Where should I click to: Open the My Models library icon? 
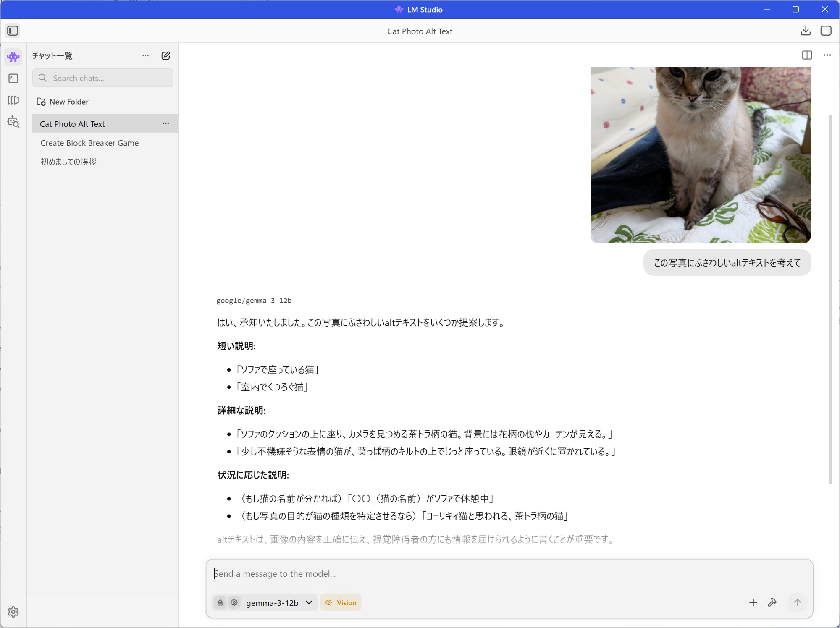[13, 100]
